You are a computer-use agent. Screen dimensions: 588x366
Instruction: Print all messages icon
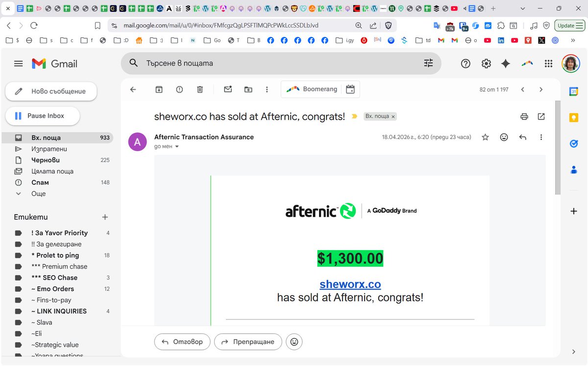pyautogui.click(x=524, y=116)
